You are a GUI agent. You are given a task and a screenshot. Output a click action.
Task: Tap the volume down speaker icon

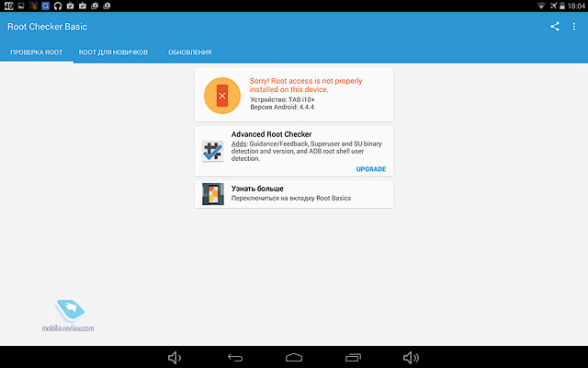coord(175,357)
